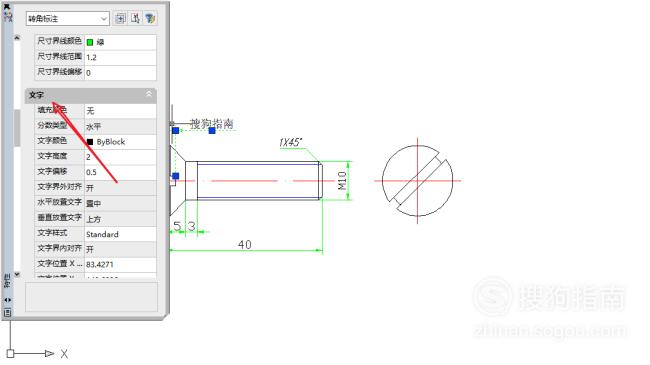Image resolution: width=650 pixels, height=365 pixels.
Task: Click the blue grip near 搜狗指南 text
Action: [x=212, y=131]
